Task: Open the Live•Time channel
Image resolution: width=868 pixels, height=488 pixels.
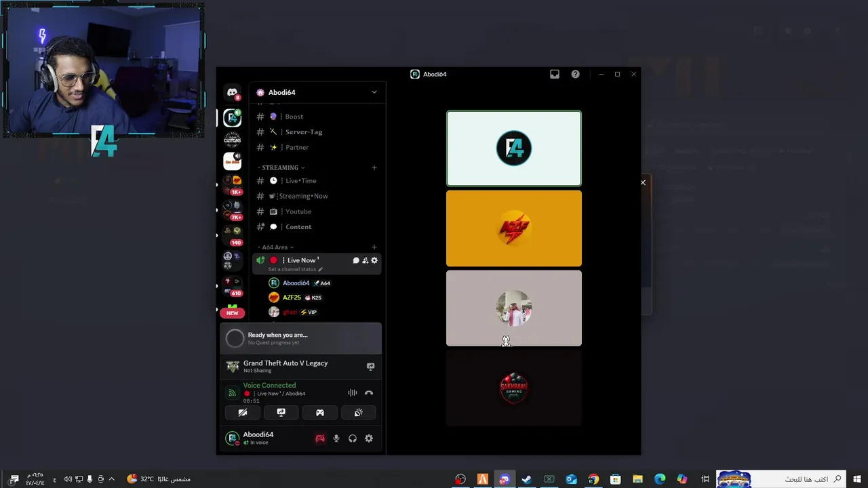Action: click(x=316, y=181)
